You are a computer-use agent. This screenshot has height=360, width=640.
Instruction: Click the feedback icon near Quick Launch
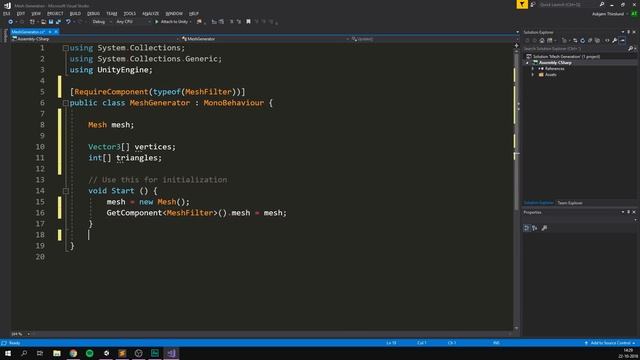533,4
